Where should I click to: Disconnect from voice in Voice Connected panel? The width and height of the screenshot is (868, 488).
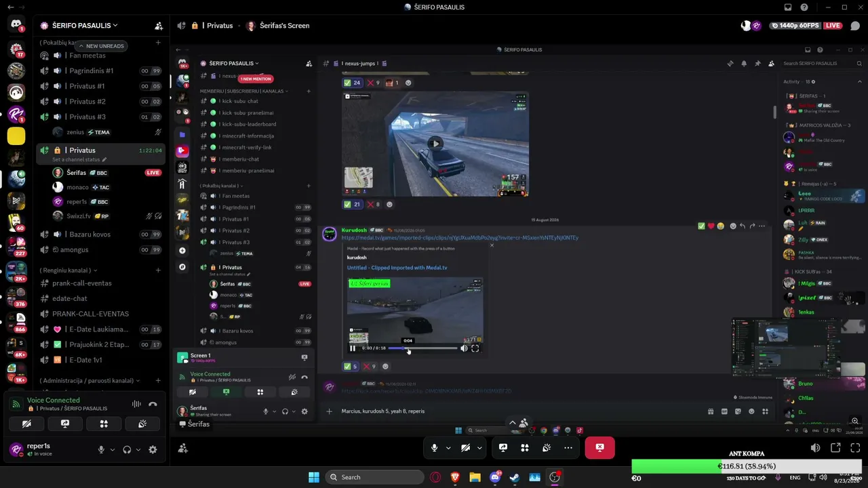coord(153,404)
